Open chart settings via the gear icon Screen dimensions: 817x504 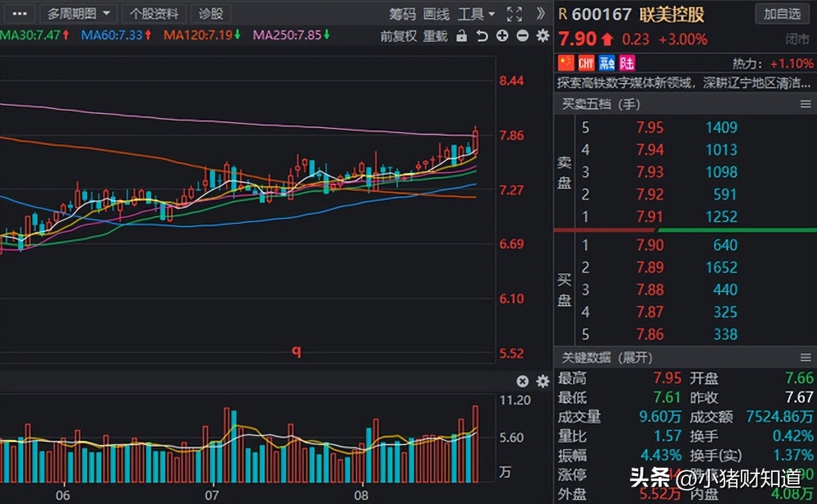[542, 36]
